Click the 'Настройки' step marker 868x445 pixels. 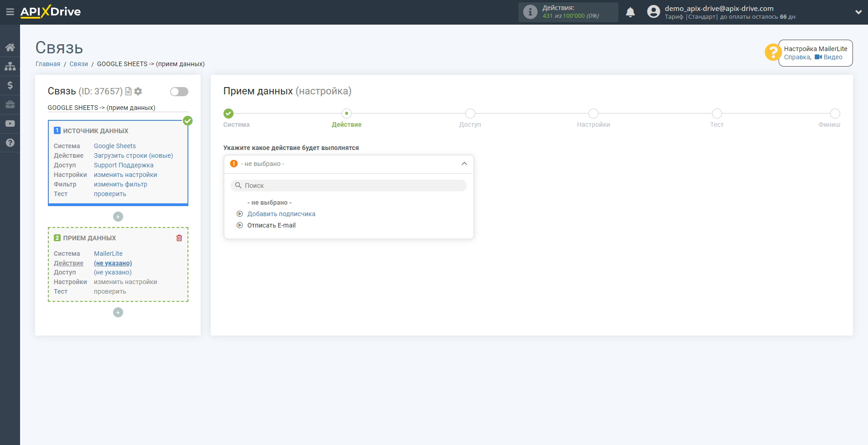[x=593, y=114]
